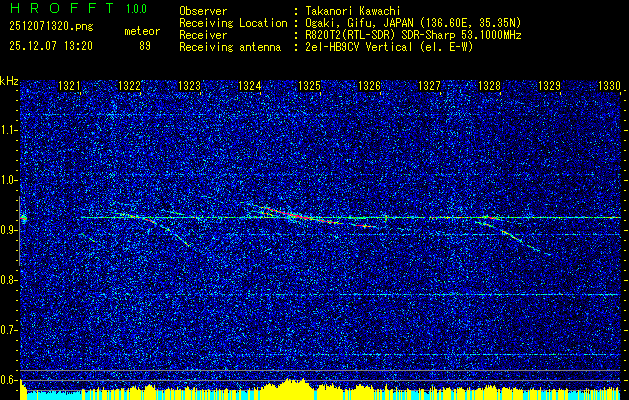Click the 0.9 kHz axis label
The width and height of the screenshot is (629, 400).
point(9,230)
